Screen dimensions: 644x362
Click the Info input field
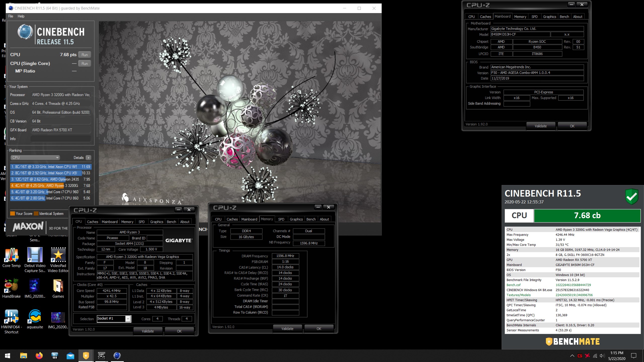pyautogui.click(x=61, y=139)
